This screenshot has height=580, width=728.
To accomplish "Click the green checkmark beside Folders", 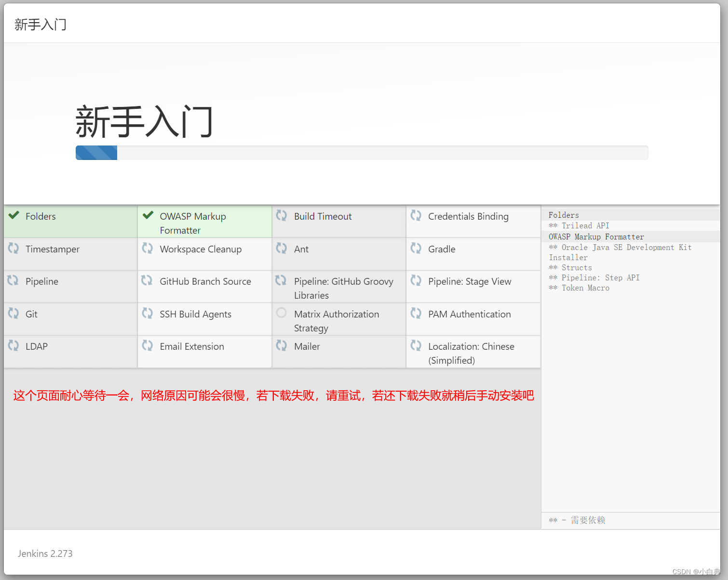I will pyautogui.click(x=14, y=215).
